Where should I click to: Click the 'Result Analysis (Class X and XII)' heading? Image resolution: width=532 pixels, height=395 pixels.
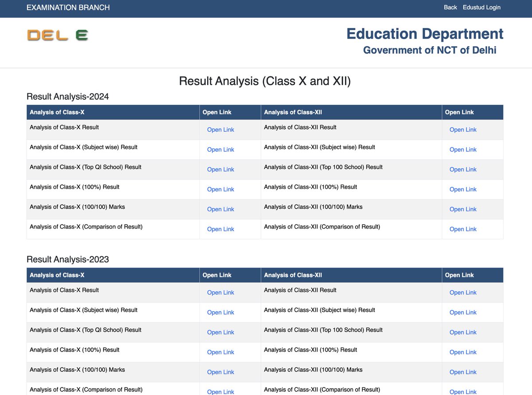click(x=265, y=81)
